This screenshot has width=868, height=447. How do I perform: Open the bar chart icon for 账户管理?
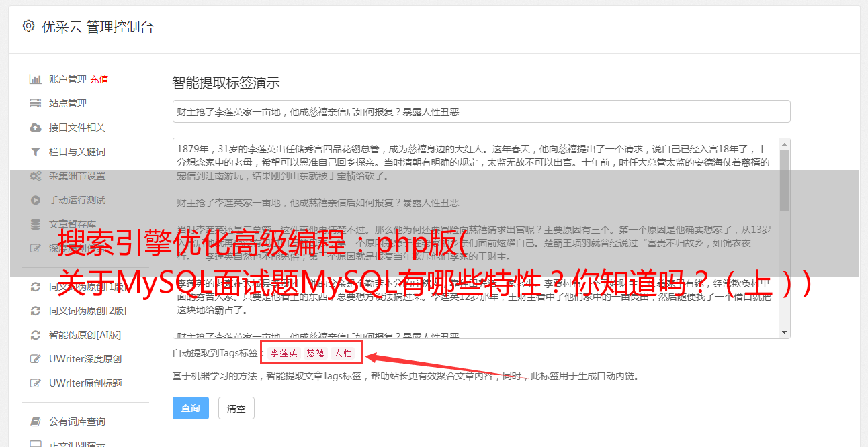[x=35, y=79]
